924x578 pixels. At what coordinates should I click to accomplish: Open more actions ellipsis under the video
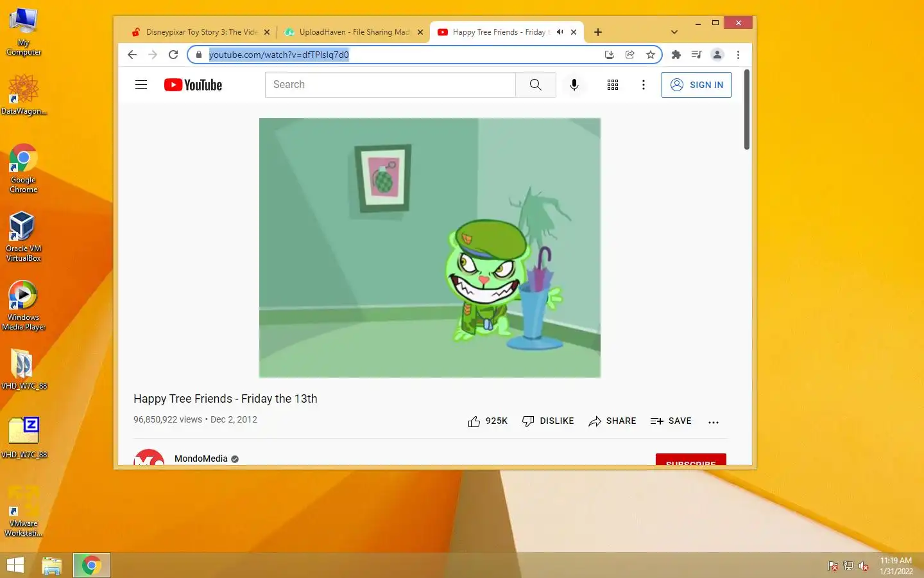tap(714, 422)
